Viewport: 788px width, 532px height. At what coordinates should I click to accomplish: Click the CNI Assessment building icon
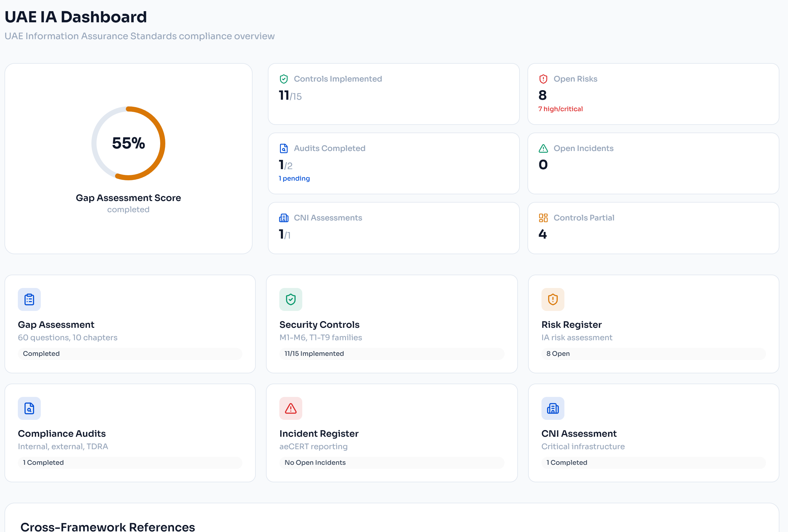[553, 408]
